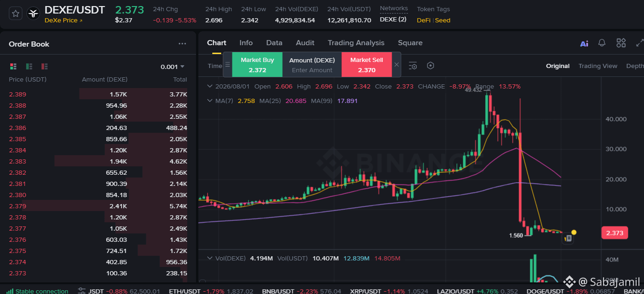Viewport: 644px width, 294px height.
Task: Show both buy and sell orders view
Action: click(x=13, y=67)
